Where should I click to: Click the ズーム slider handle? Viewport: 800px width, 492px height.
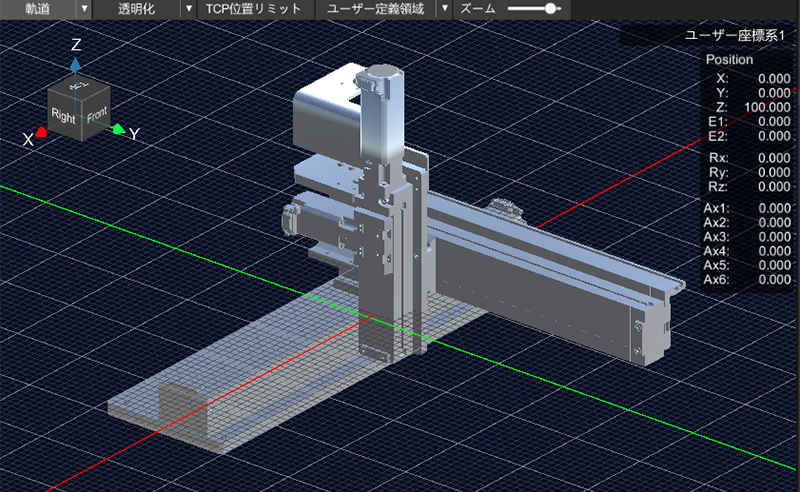click(549, 9)
